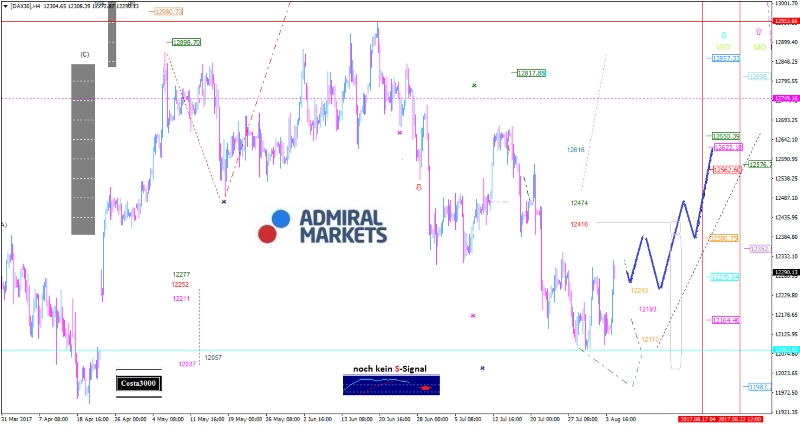The height and width of the screenshot is (426, 800).
Task: Click the cyan down arrow above WO
Action: (x=724, y=35)
